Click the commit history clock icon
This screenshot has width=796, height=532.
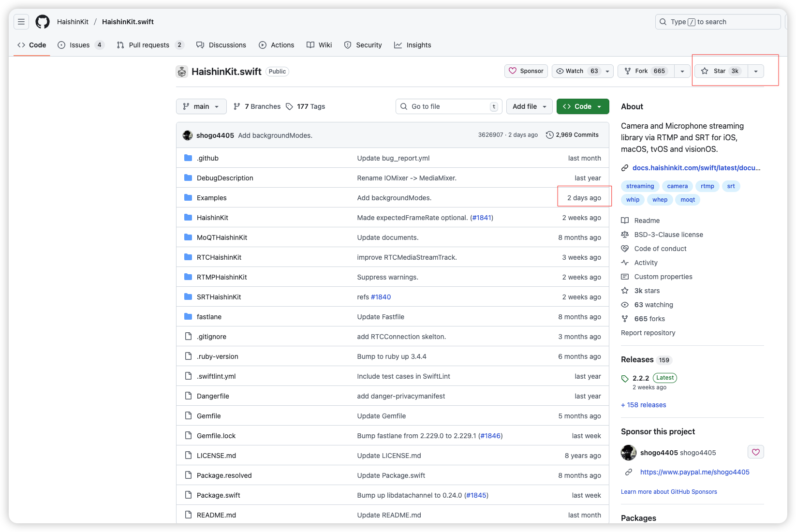coord(549,135)
